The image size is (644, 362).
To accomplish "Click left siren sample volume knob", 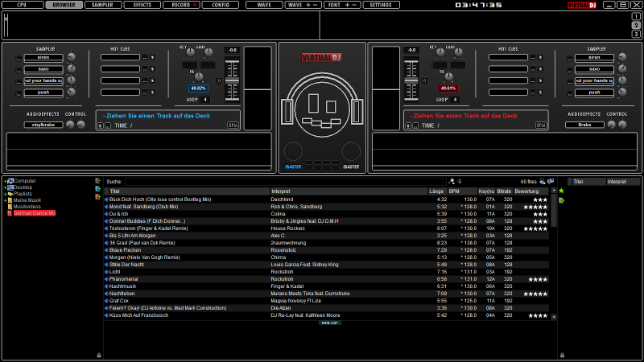I will tap(72, 57).
